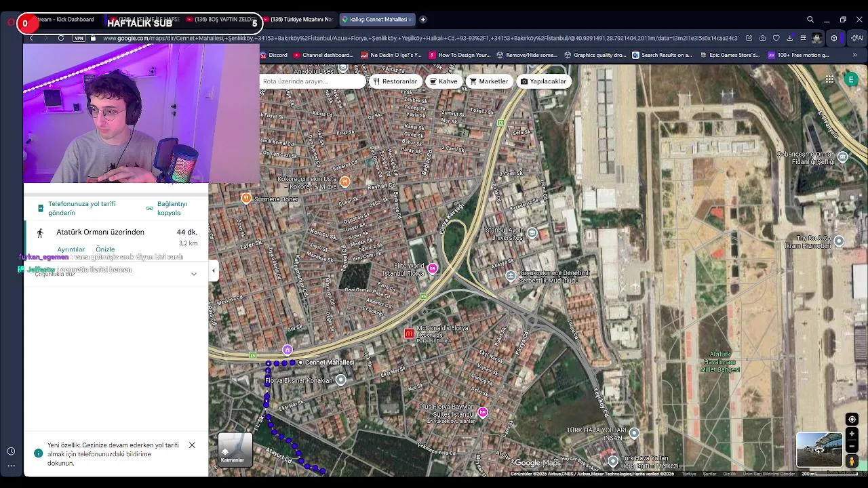Expand route details chevron
The image size is (868, 488).
194,274
